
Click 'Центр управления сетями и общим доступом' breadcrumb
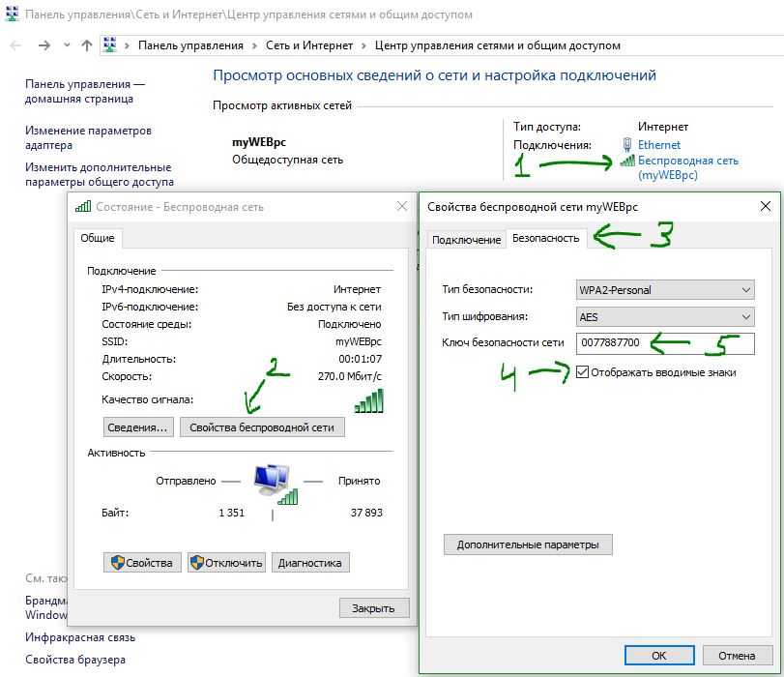point(498,45)
